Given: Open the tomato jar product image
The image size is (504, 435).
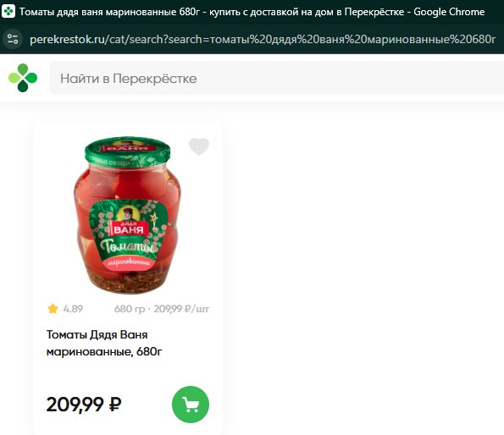Looking at the screenshot, I should click(x=128, y=214).
